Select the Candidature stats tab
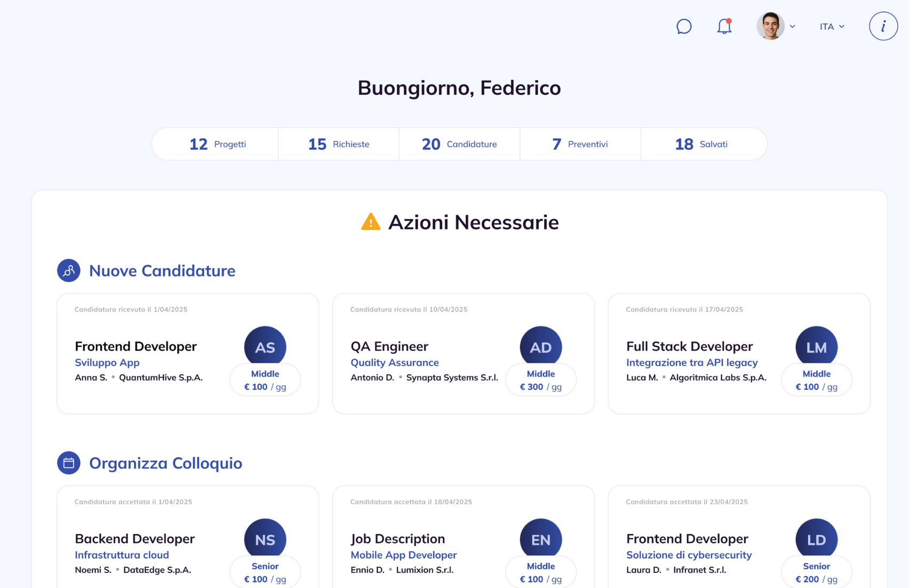Viewport: 909px width, 588px height. 459,144
